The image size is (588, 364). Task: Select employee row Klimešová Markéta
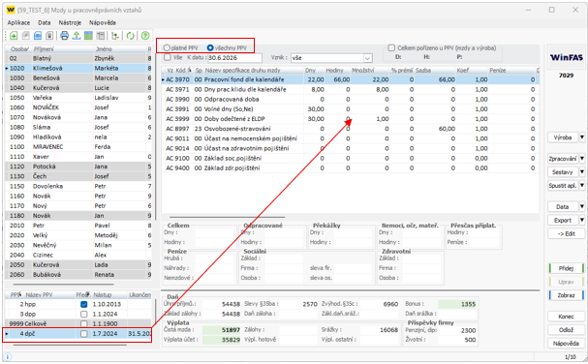(78, 68)
